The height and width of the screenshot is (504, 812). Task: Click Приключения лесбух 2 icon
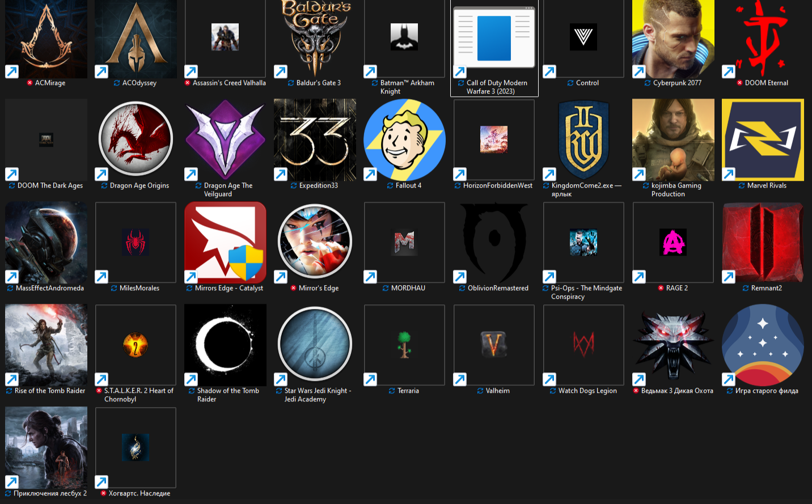click(46, 448)
